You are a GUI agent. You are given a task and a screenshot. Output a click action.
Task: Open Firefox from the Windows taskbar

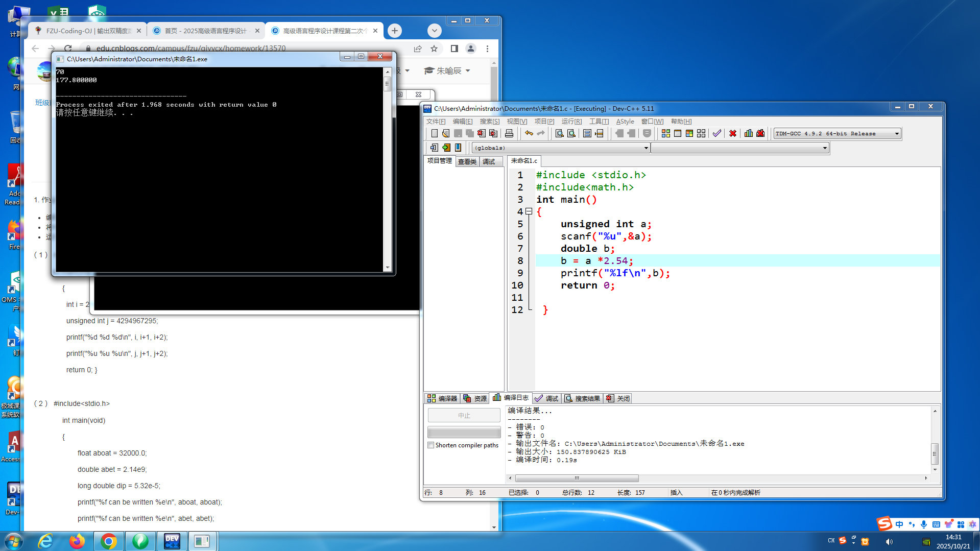[77, 541]
